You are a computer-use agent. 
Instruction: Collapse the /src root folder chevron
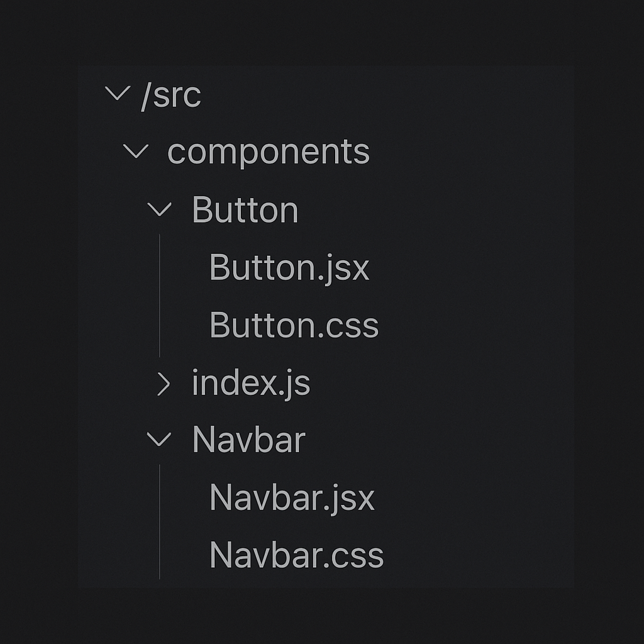118,93
